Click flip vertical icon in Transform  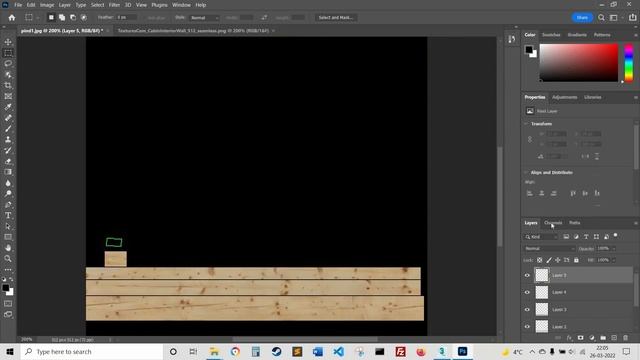point(597,156)
